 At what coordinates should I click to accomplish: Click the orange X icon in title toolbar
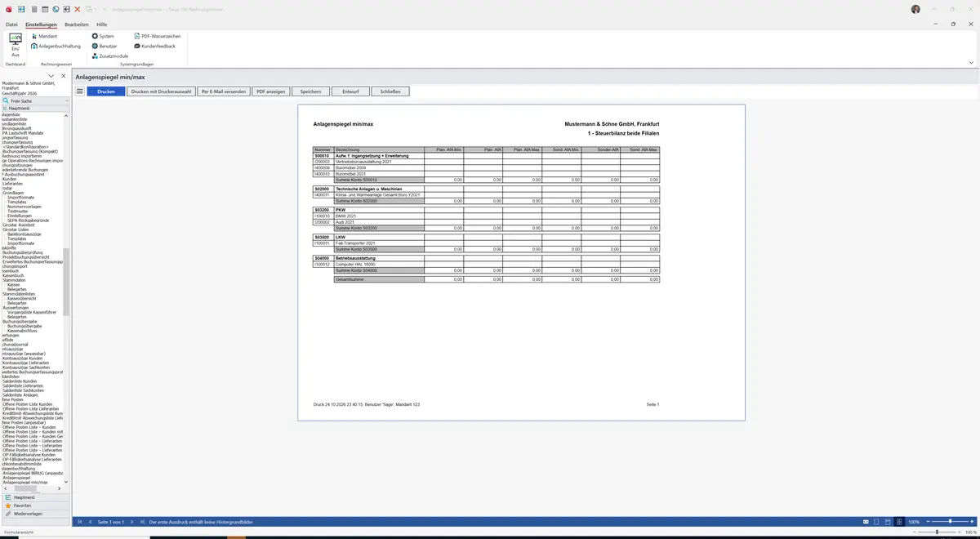[x=78, y=9]
